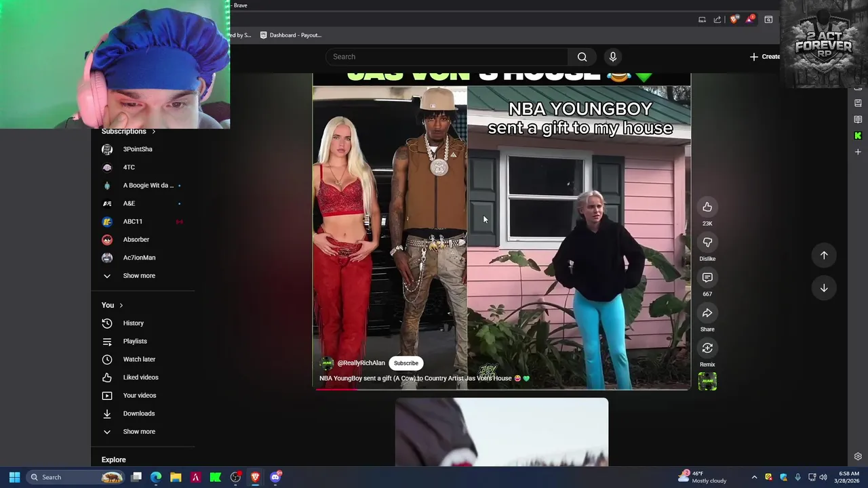Submit search with the magnifier icon

coord(582,57)
